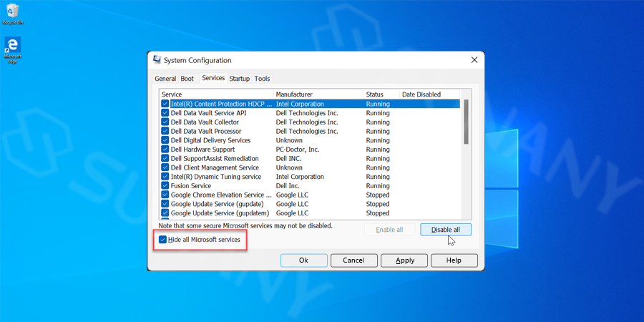Open the Tools tab
The image size is (644, 322).
[262, 79]
